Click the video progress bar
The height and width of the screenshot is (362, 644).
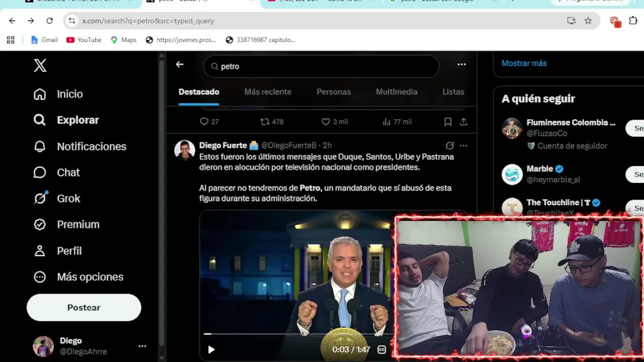click(298, 334)
